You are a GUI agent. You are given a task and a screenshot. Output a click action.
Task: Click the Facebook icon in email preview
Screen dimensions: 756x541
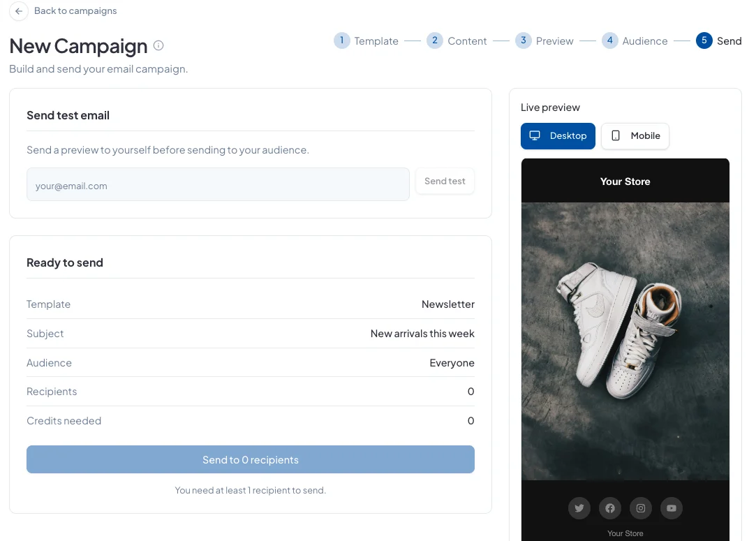coord(610,508)
